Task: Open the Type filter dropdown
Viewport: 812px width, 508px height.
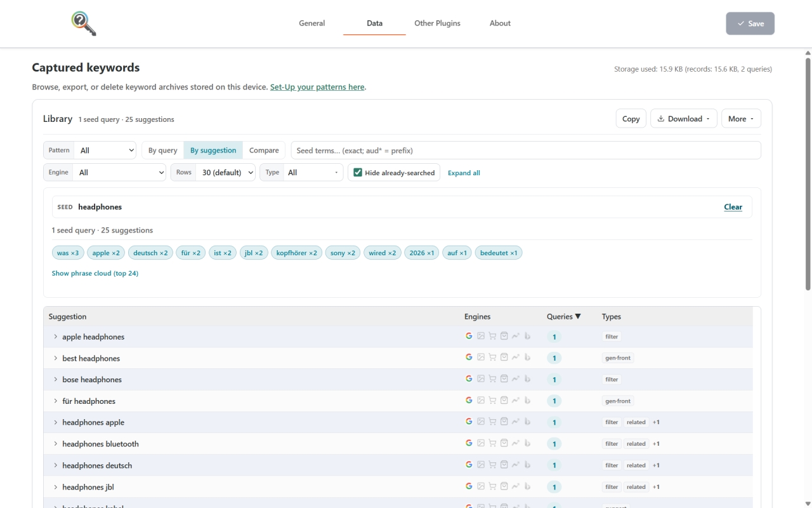Action: pos(313,172)
